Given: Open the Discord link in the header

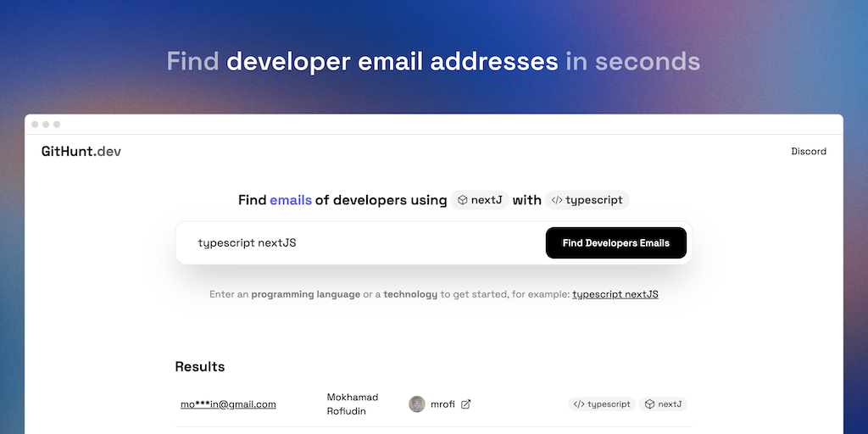Looking at the screenshot, I should point(809,152).
